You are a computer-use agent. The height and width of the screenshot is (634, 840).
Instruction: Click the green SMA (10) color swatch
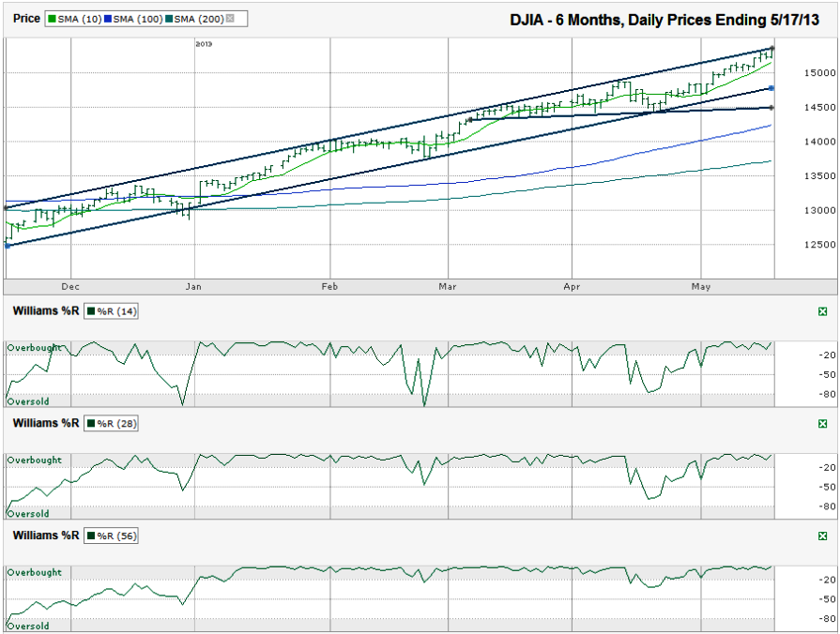(x=52, y=19)
